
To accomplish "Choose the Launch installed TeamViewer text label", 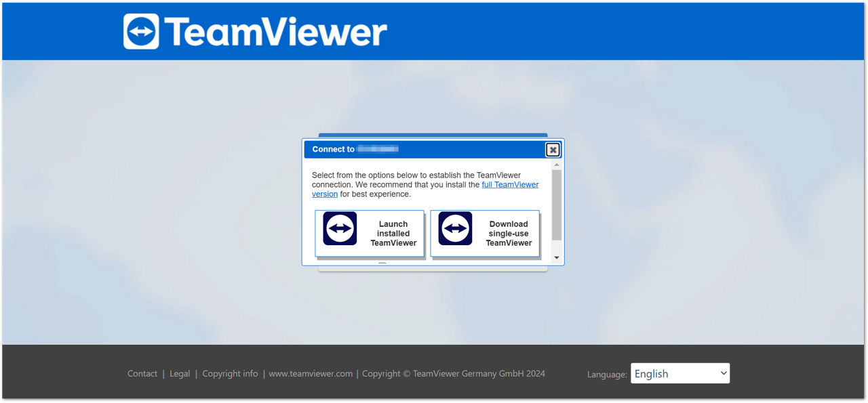I will pos(393,234).
